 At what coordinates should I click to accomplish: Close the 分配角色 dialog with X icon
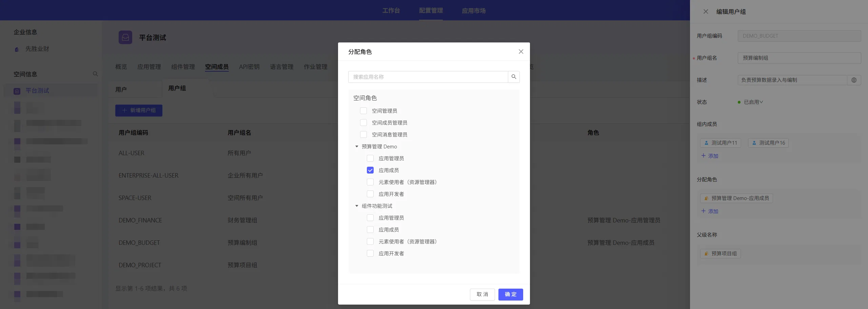pyautogui.click(x=521, y=52)
